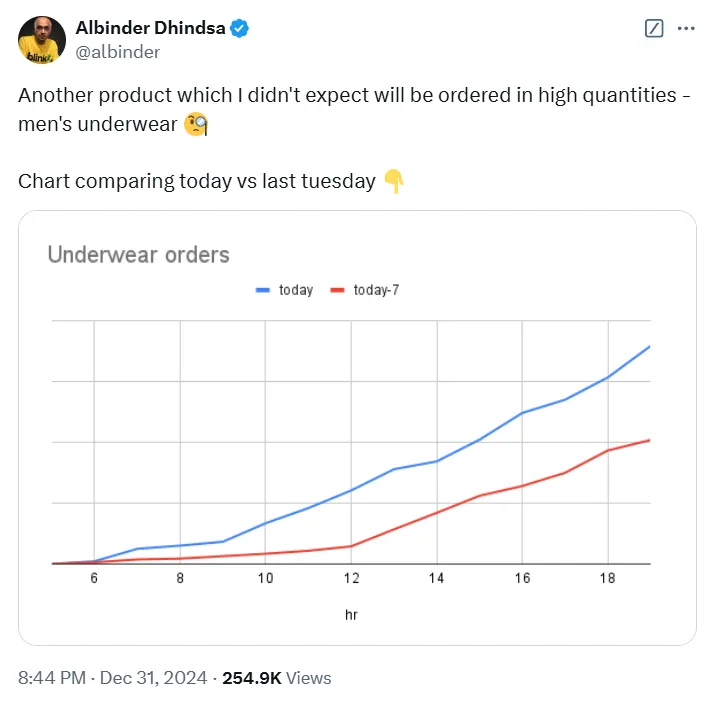Click the "hr" x-axis label
This screenshot has width=717, height=706.
350,615
